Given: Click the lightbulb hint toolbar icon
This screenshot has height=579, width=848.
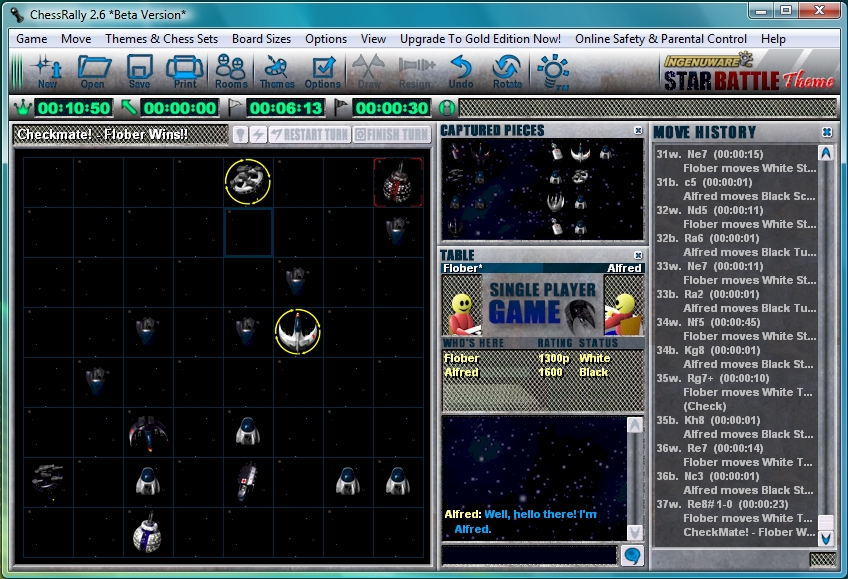Looking at the screenshot, I should tap(553, 71).
